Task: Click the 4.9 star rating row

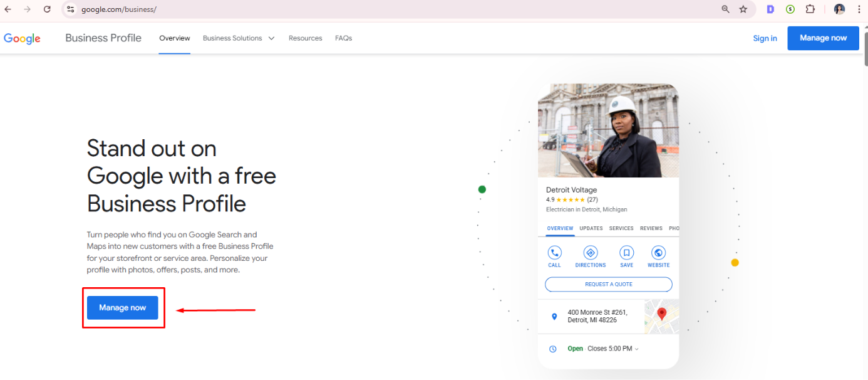Action: (572, 200)
